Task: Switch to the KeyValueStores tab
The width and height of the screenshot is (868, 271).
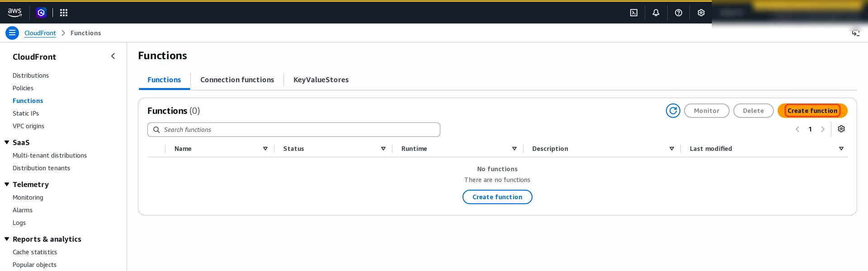Action: [321, 80]
